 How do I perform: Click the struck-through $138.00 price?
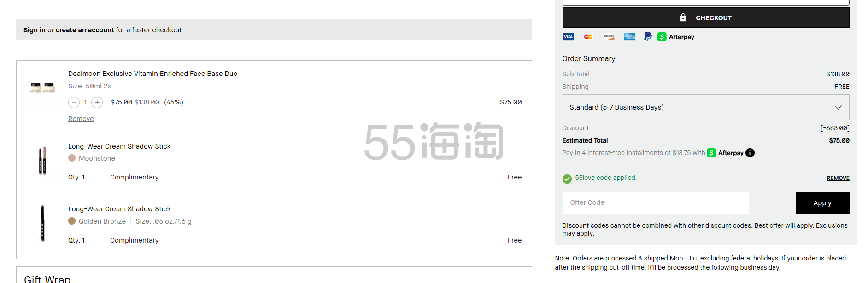pos(147,102)
